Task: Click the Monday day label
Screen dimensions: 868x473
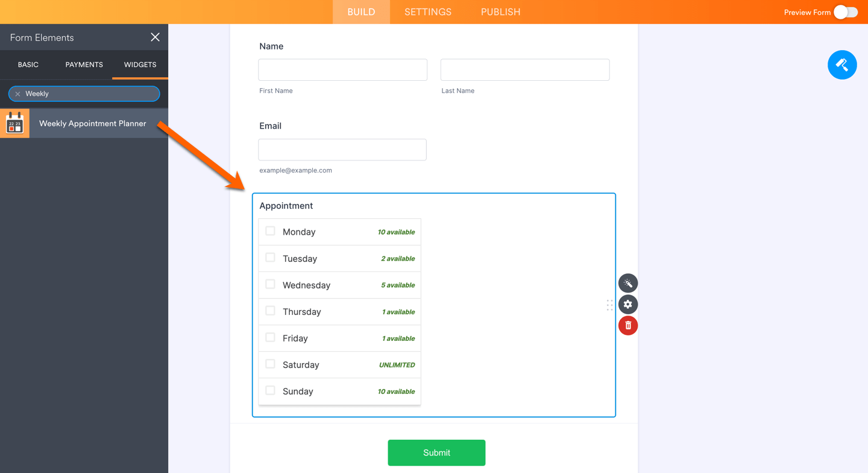Action: click(x=299, y=232)
